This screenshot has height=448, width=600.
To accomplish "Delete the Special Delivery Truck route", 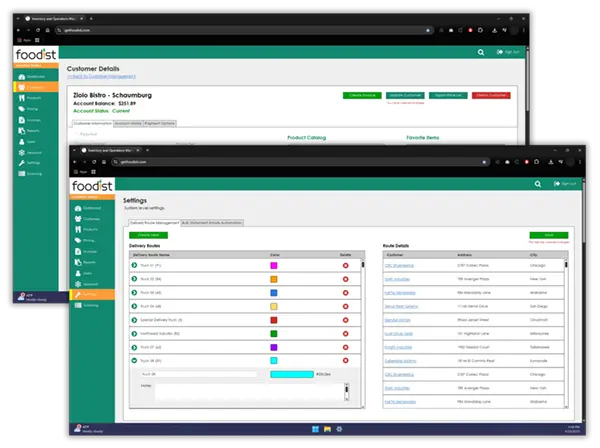I will coord(345,319).
